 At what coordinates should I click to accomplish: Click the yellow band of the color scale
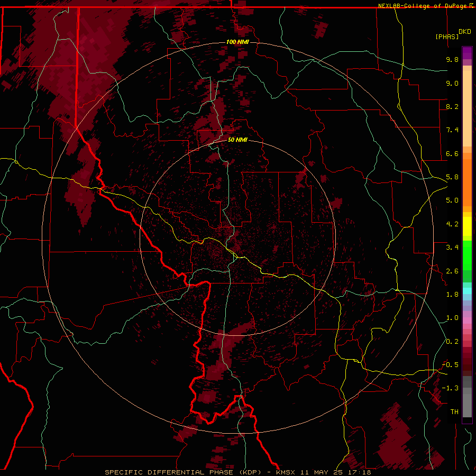tap(467, 226)
